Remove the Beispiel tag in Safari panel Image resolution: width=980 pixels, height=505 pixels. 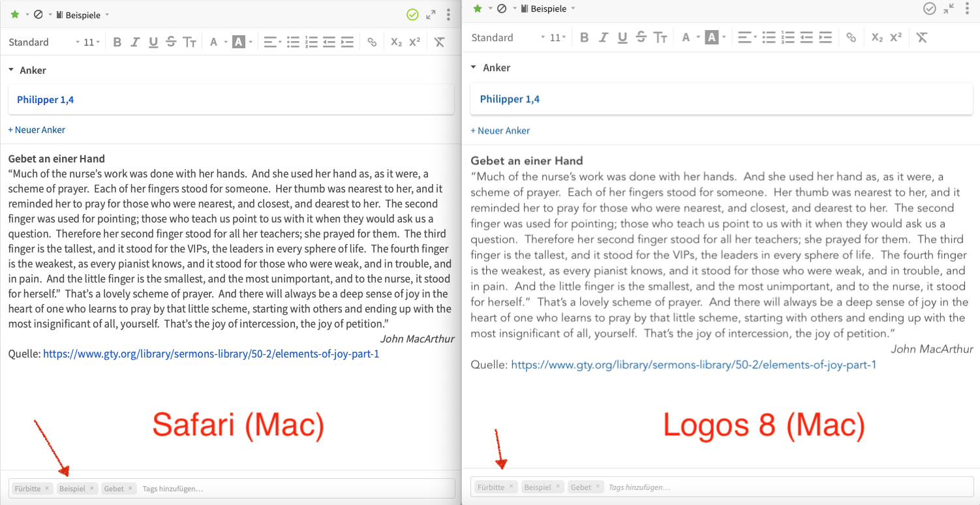(91, 488)
